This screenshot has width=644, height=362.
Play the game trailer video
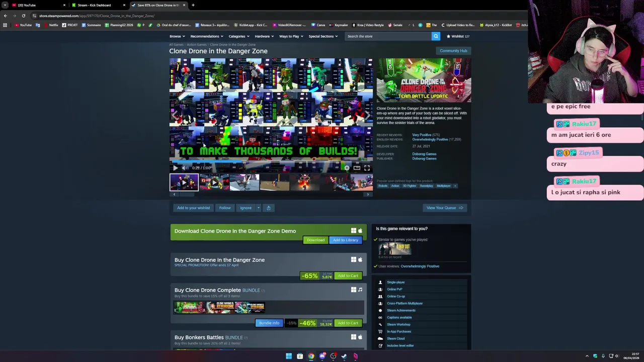pos(175,168)
